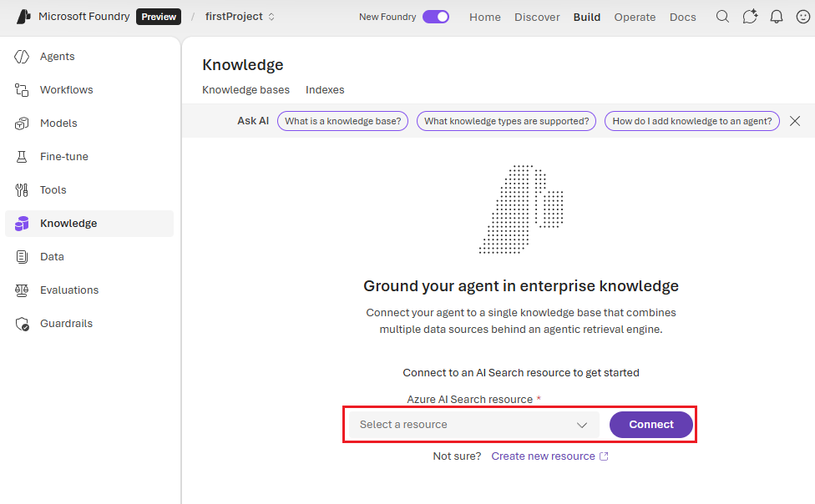
Task: Open the search icon
Action: [721, 16]
